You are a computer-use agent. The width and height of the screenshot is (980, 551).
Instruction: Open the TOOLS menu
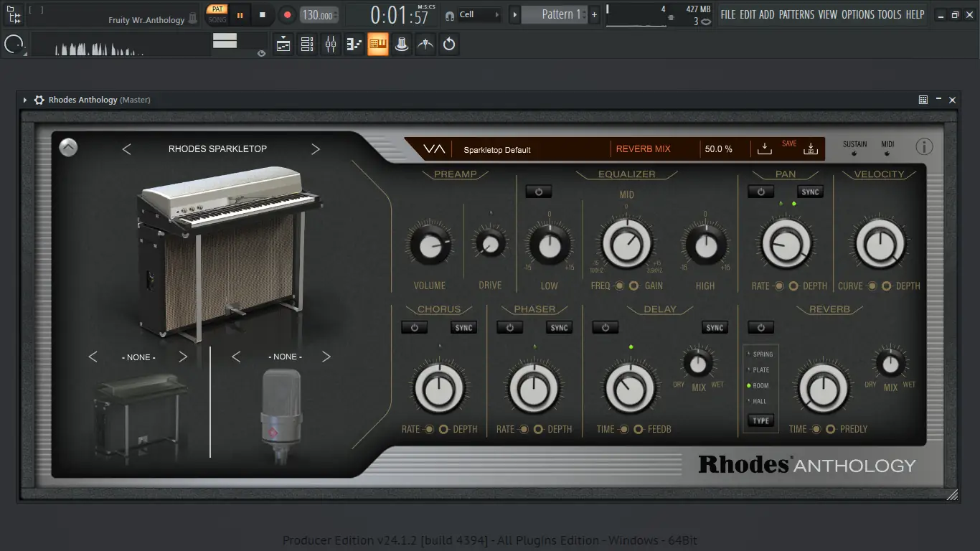(x=890, y=14)
